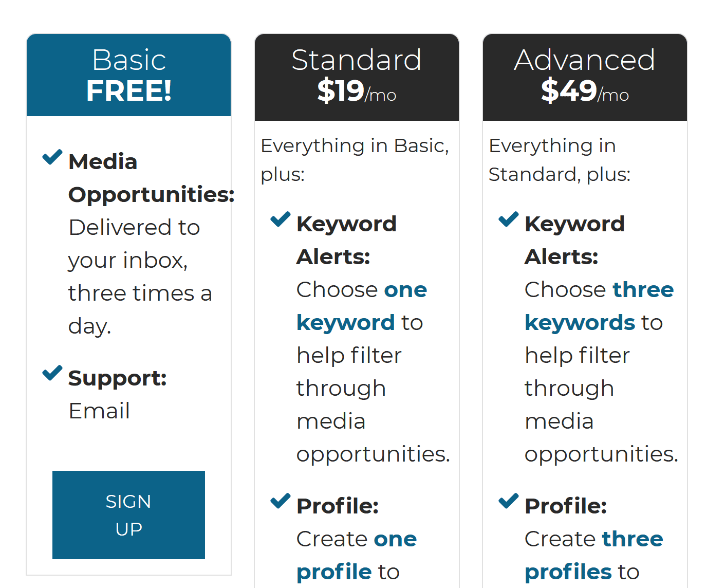Click the Advanced plan Profile checkmark

point(509,501)
